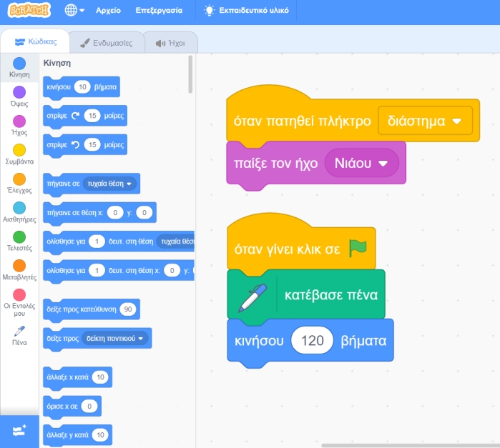Switch to the Ενδυμασίες tab
This screenshot has width=500, height=448.
point(106,43)
